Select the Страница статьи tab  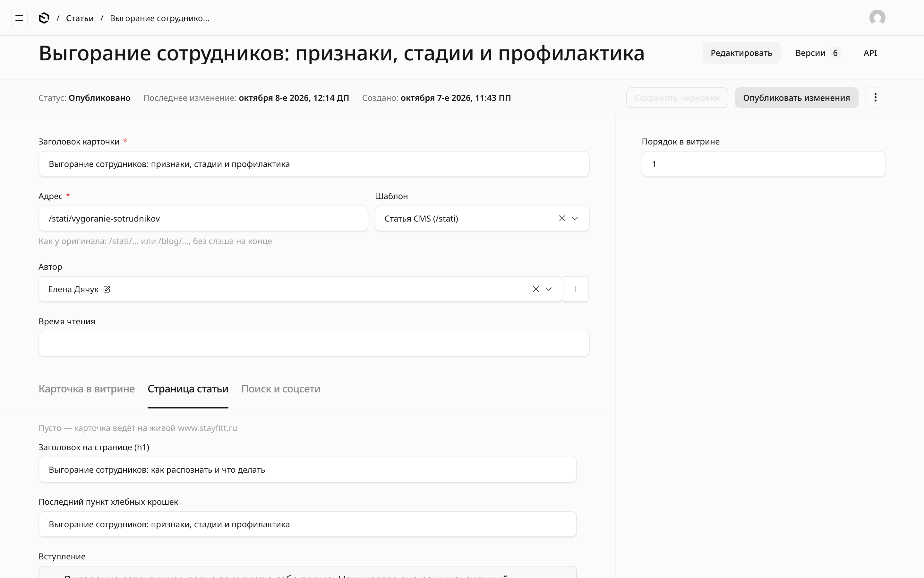point(188,389)
